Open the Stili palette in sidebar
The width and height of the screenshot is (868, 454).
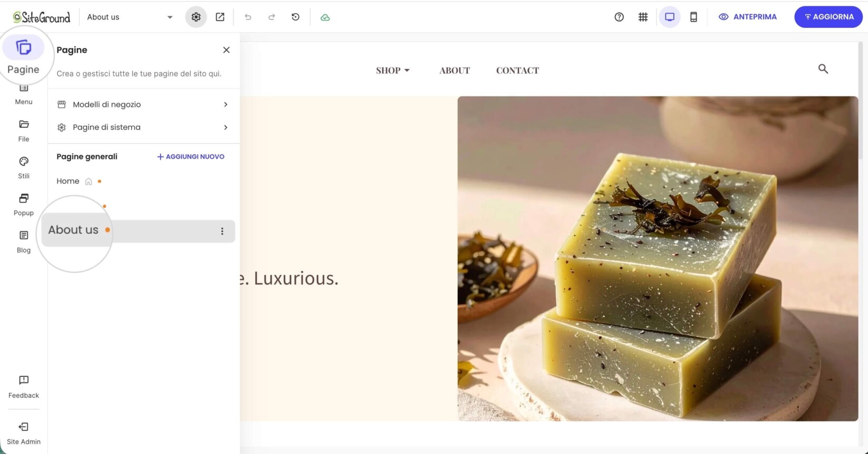click(24, 167)
